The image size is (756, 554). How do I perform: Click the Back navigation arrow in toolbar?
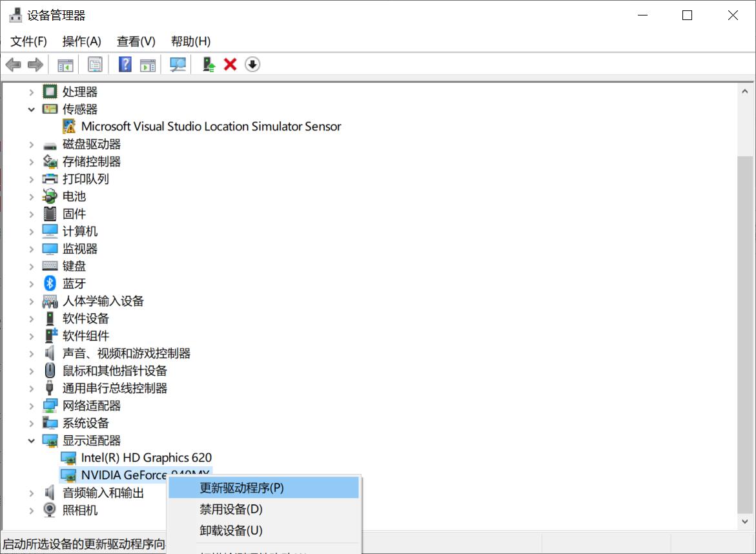[14, 64]
